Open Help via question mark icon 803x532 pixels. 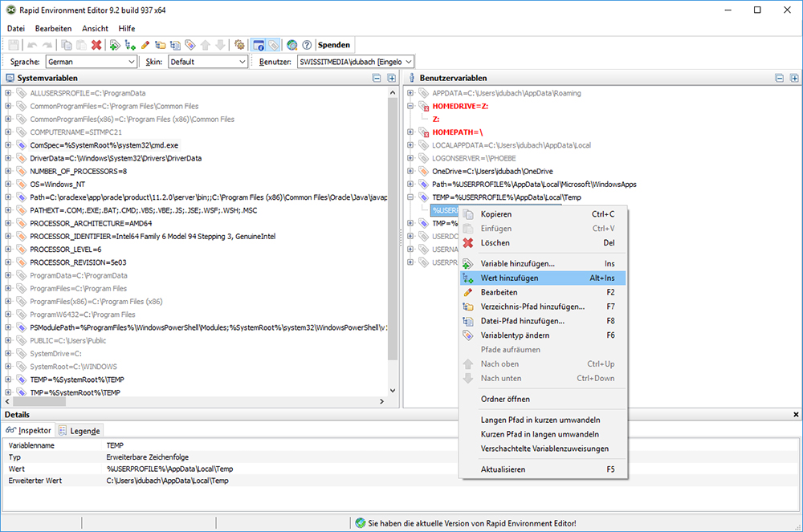pos(307,45)
